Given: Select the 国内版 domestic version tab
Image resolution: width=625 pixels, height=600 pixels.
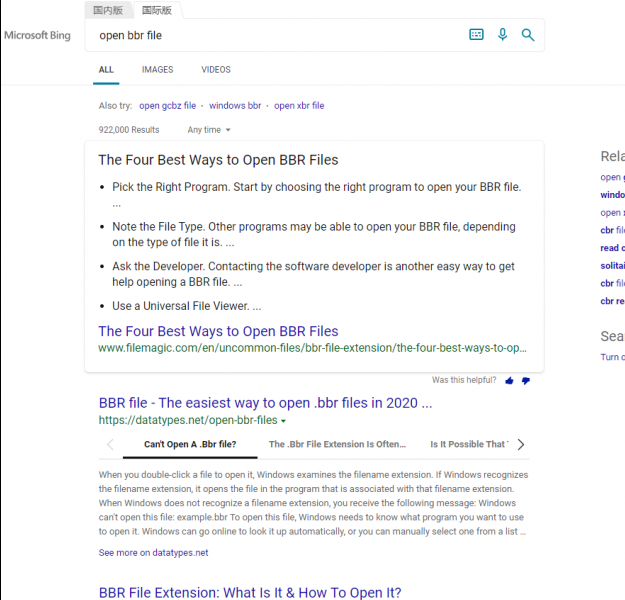Looking at the screenshot, I should tap(109, 10).
